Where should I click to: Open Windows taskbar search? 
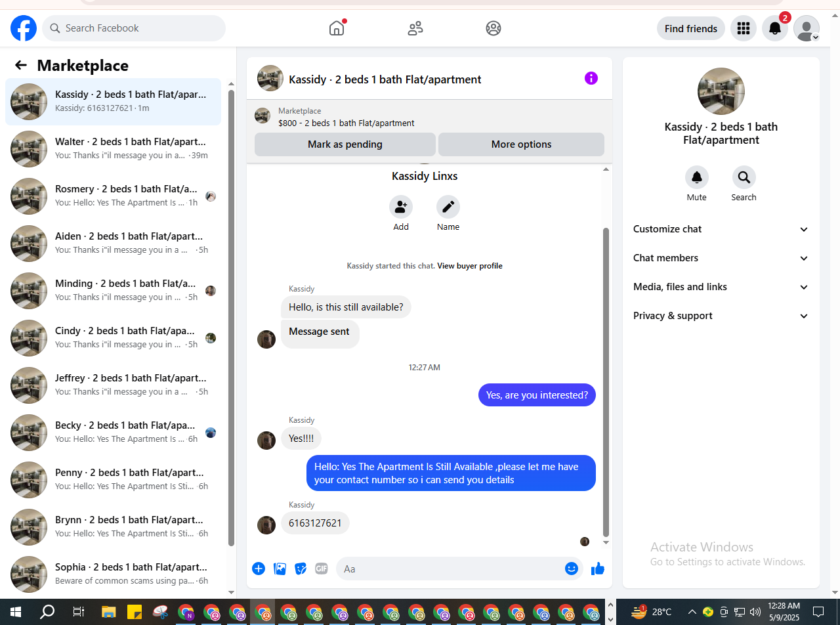tap(47, 612)
